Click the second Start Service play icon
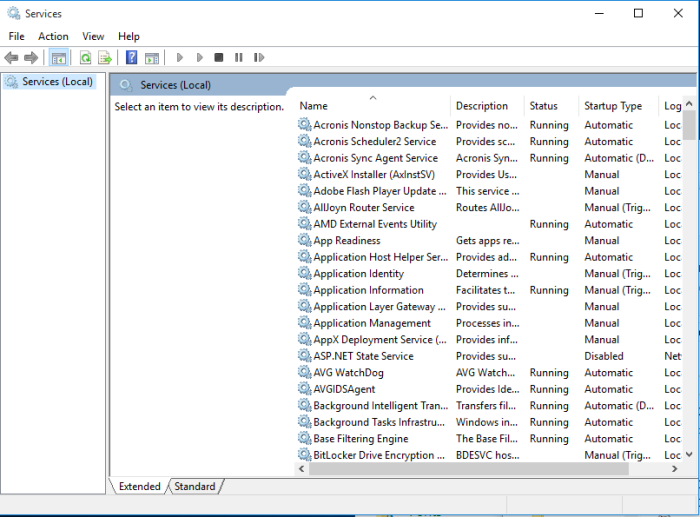The height and width of the screenshot is (517, 700). [x=199, y=58]
